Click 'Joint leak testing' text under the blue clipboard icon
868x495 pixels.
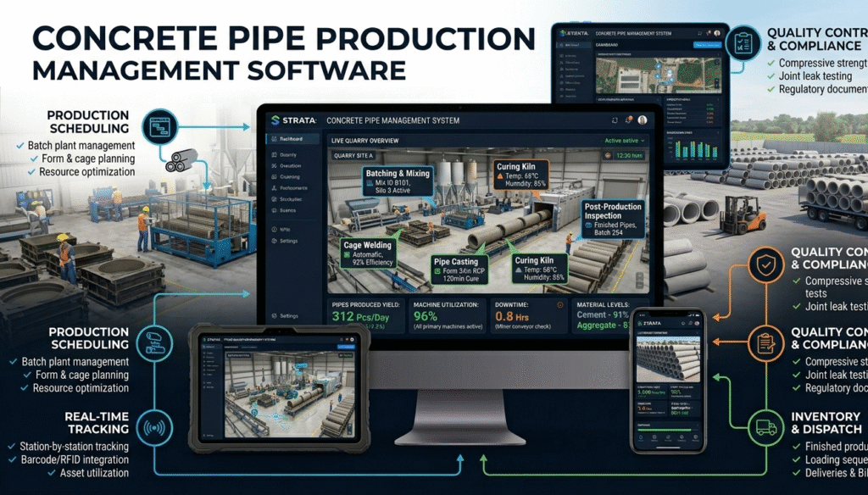click(815, 75)
